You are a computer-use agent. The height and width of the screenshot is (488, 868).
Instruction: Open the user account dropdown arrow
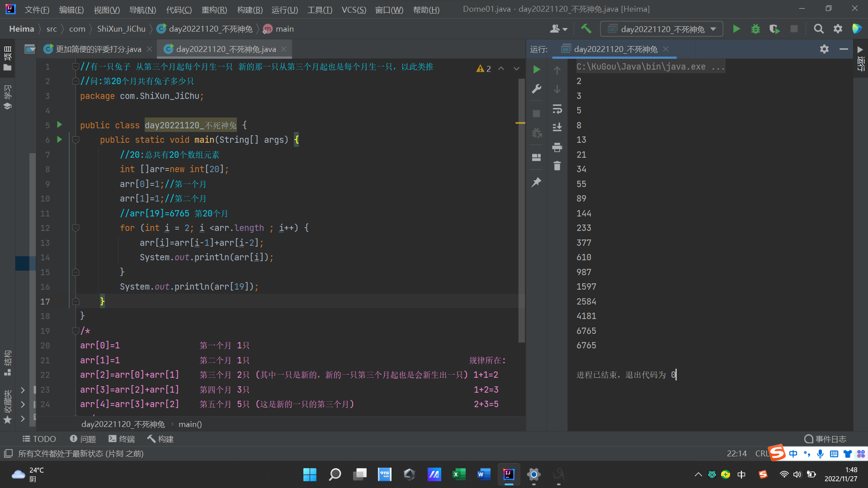tap(565, 29)
